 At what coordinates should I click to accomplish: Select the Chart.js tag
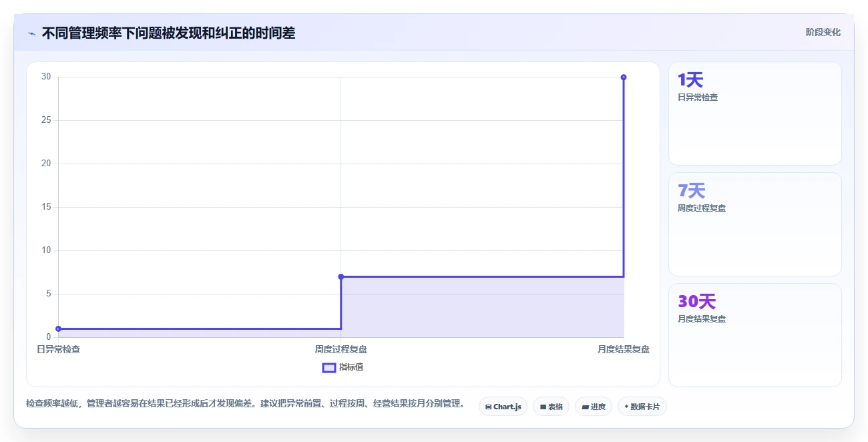[x=503, y=407]
